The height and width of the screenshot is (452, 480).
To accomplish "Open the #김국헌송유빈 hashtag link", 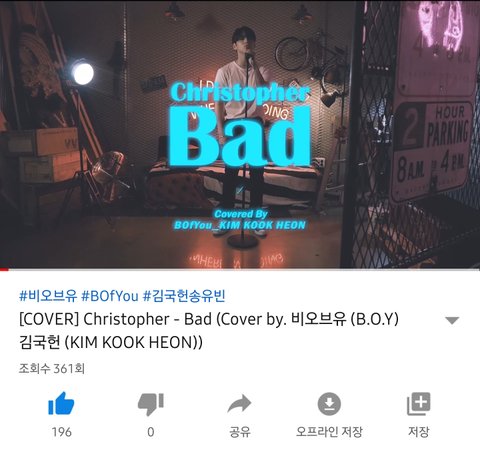I will click(184, 296).
